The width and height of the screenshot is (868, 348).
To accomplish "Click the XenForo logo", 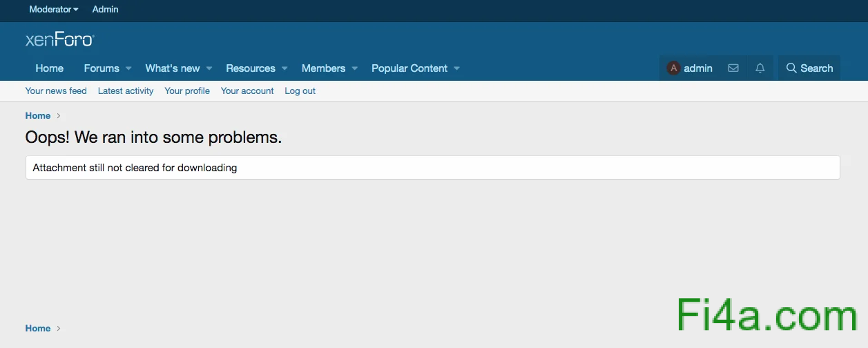I will [x=59, y=40].
